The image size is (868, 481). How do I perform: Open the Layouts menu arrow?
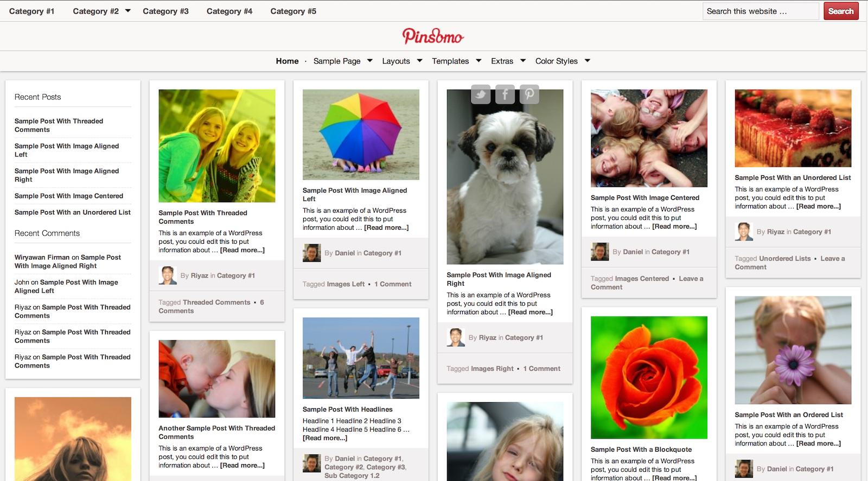point(419,60)
